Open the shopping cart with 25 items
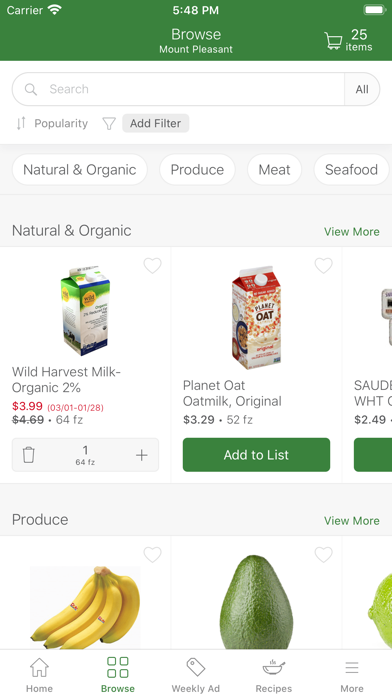The width and height of the screenshot is (392, 696). click(x=348, y=40)
